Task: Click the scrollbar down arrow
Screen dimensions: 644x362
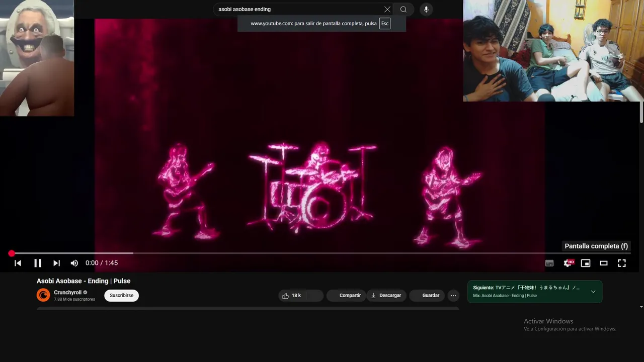Action: pos(641,307)
